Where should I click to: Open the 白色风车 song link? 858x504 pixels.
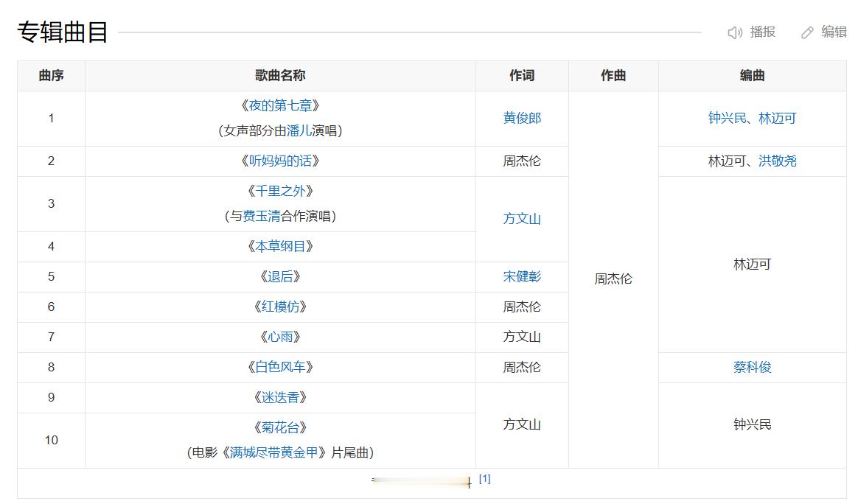(280, 367)
